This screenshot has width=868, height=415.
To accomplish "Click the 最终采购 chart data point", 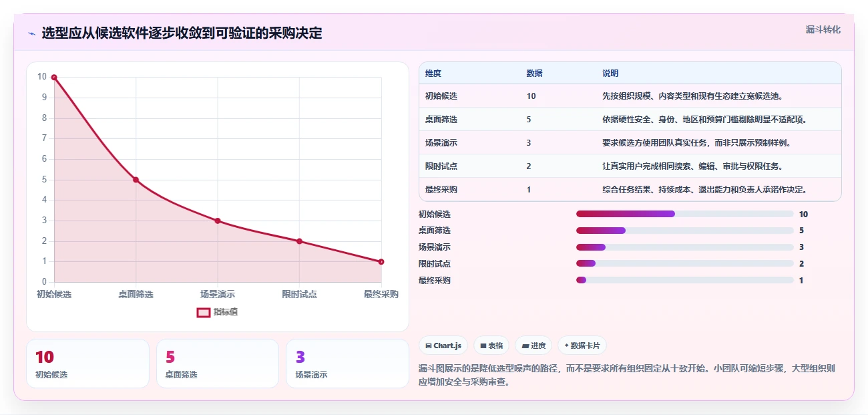I will (x=381, y=261).
